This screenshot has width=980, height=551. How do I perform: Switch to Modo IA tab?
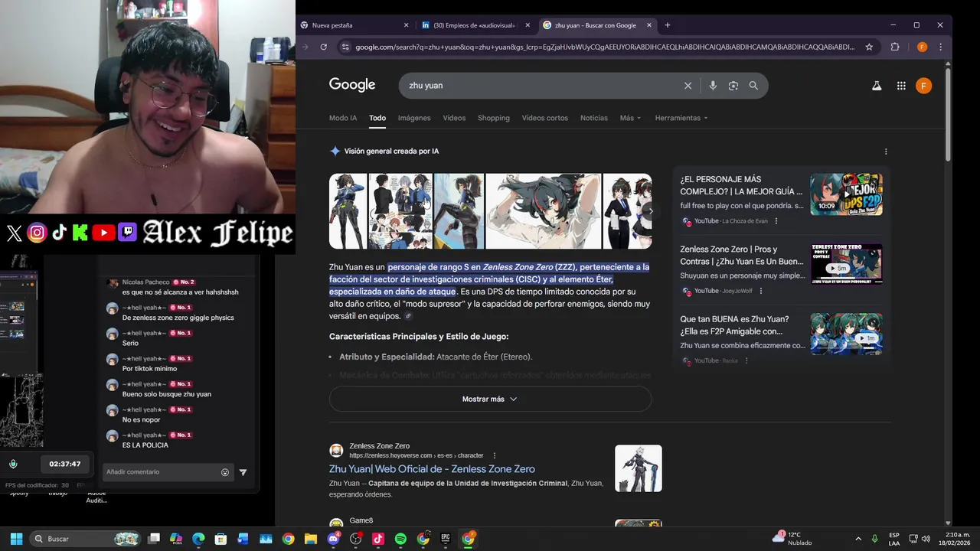(343, 118)
